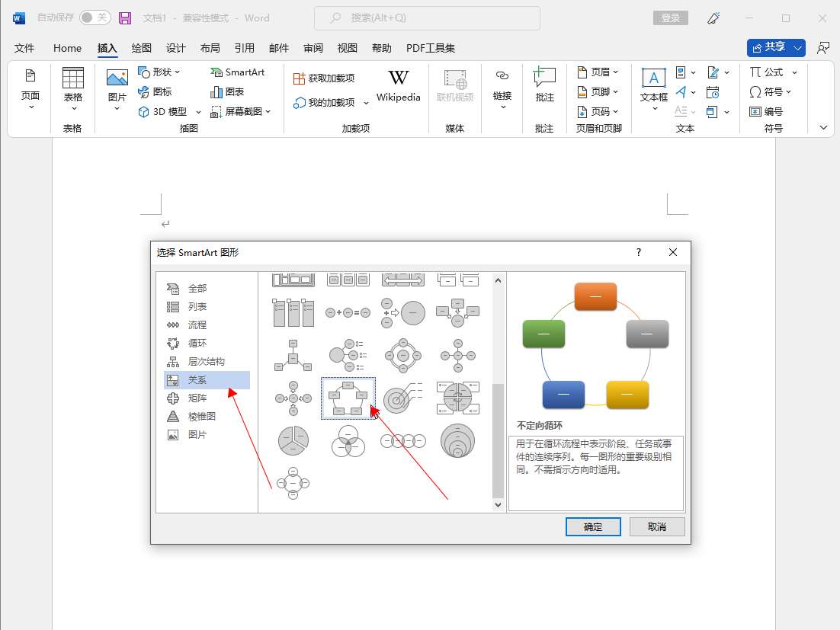
Task: Insert a 图表 chart
Action: pos(227,91)
